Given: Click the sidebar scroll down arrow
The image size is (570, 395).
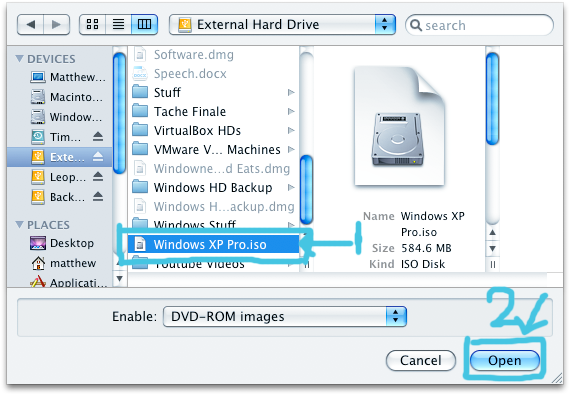Looking at the screenshot, I should (x=119, y=279).
